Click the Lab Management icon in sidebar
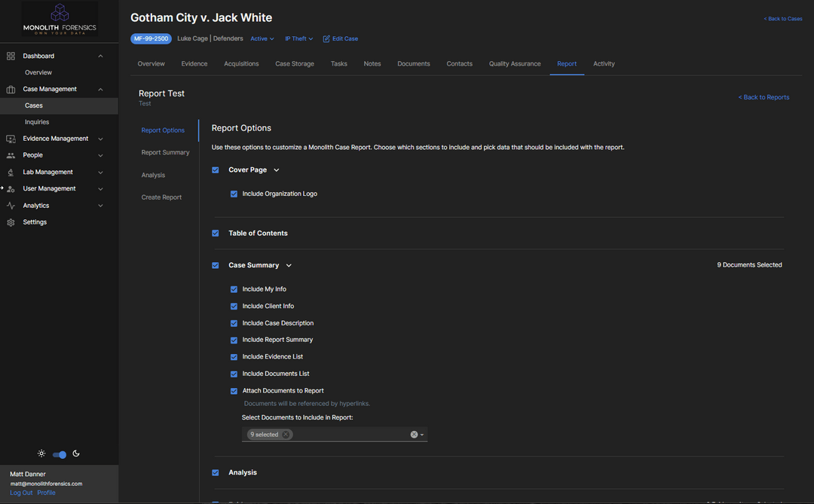814x504 pixels. click(11, 173)
